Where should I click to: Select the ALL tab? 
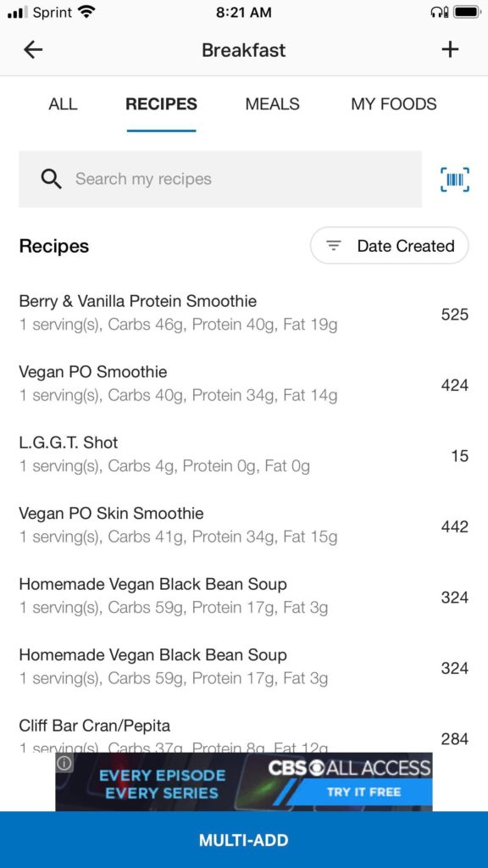(63, 103)
